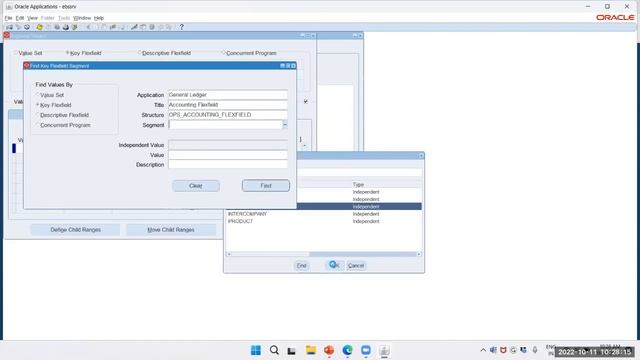640x360 pixels.
Task: Click the Application field with General Ledger
Action: [x=228, y=95]
